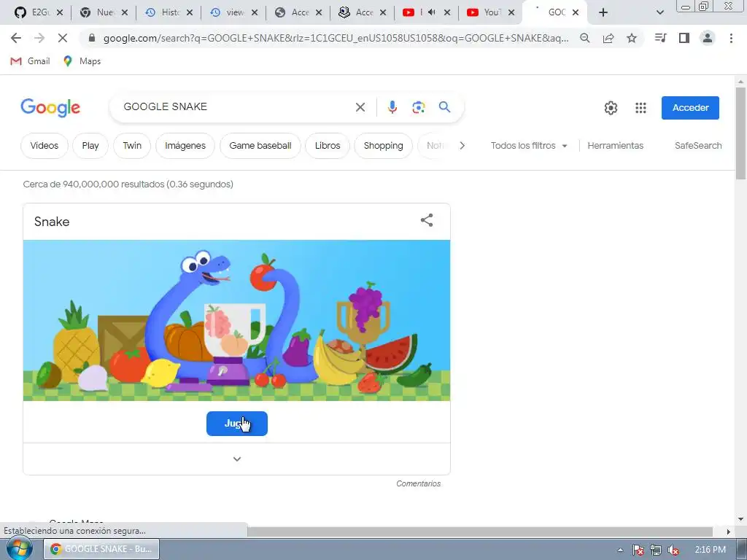Open the tab search dropdown arrow
Viewport: 747px width, 560px height.
(659, 12)
